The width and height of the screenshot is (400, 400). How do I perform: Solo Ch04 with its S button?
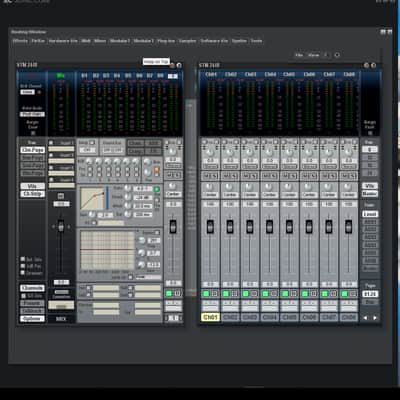(x=273, y=176)
